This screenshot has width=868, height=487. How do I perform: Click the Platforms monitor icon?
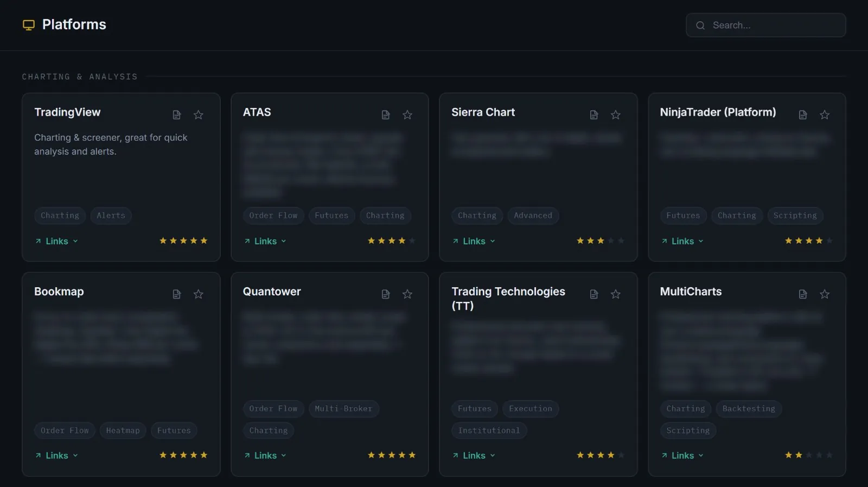pyautogui.click(x=29, y=25)
